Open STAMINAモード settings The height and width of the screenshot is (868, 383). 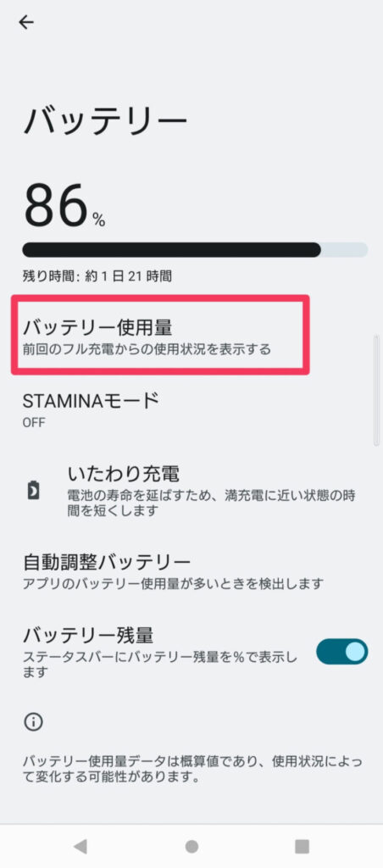tap(191, 409)
